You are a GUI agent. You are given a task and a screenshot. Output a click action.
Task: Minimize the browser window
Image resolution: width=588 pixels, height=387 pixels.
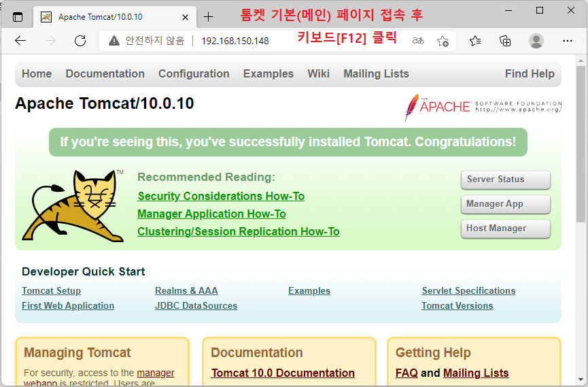[508, 10]
